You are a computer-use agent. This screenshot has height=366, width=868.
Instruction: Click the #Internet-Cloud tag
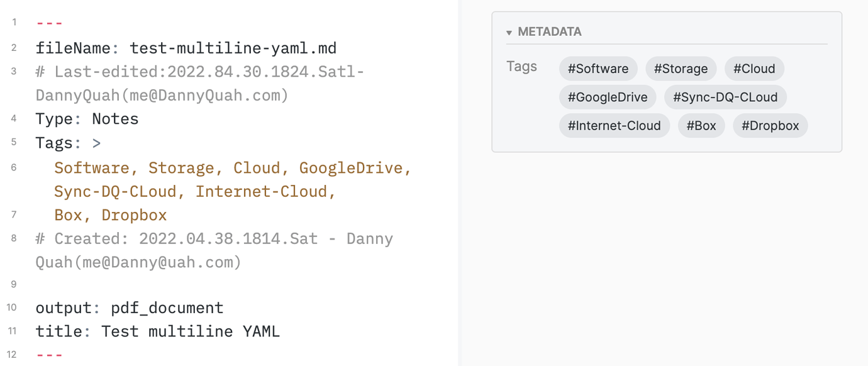614,125
